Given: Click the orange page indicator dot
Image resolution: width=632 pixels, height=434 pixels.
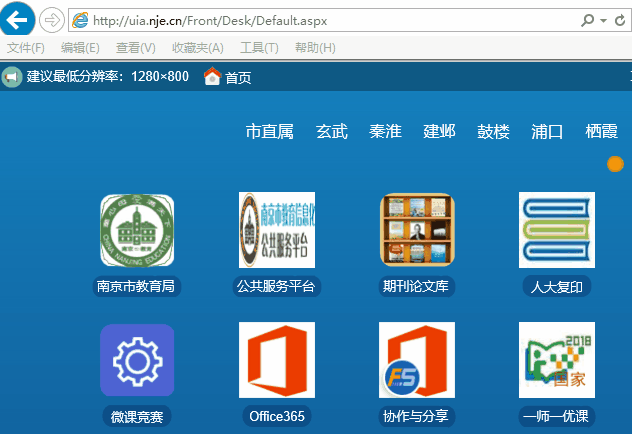Looking at the screenshot, I should [615, 164].
